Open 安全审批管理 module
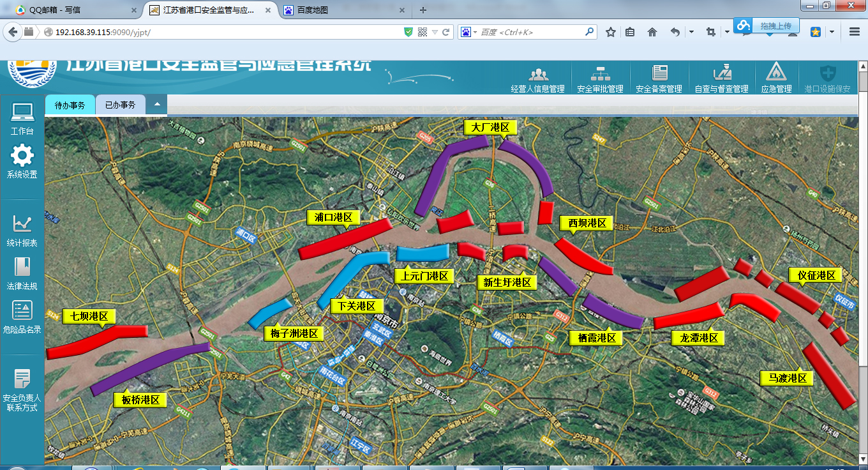 click(599, 75)
